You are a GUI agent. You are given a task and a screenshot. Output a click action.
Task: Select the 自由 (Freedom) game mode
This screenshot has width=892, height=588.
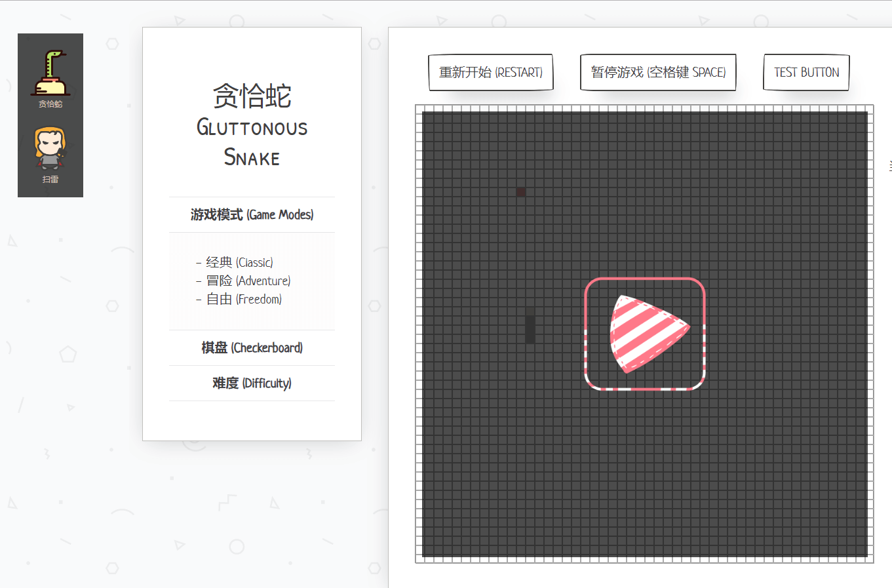[x=244, y=299]
